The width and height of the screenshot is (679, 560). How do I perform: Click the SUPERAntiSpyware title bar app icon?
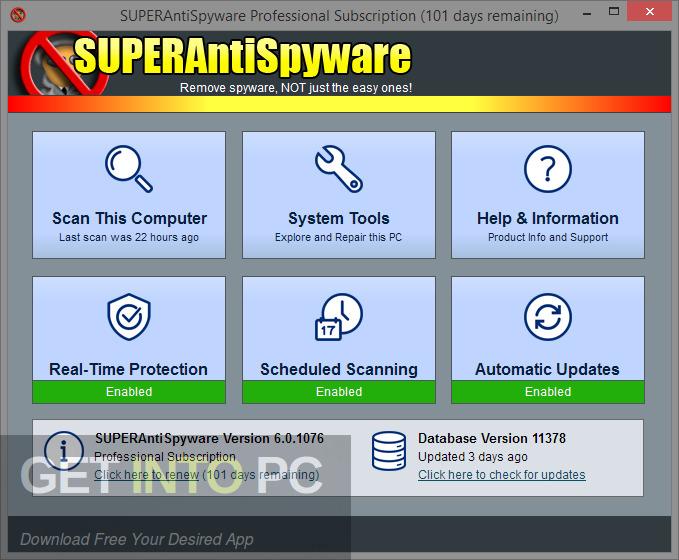[x=18, y=15]
